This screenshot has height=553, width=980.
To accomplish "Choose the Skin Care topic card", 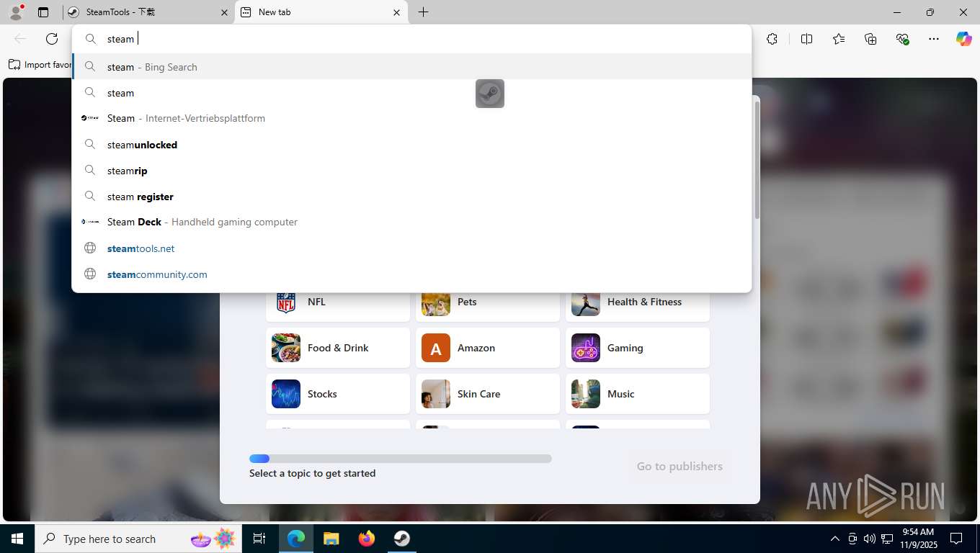I will [x=488, y=394].
